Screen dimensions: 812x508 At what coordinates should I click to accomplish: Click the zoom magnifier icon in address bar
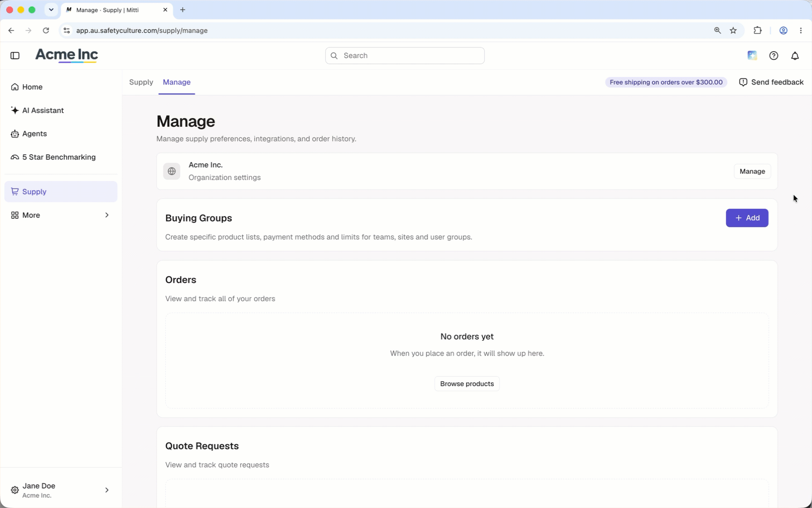(717, 30)
